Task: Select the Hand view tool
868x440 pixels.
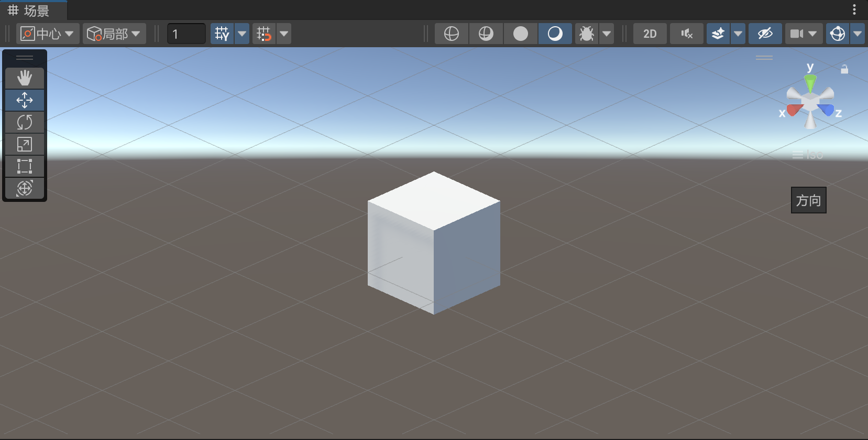Action: click(25, 78)
